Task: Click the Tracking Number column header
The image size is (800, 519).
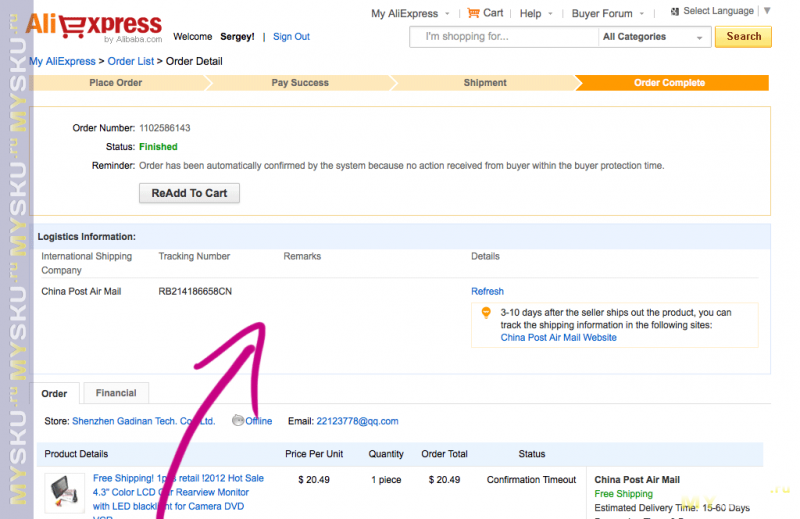Action: click(194, 256)
